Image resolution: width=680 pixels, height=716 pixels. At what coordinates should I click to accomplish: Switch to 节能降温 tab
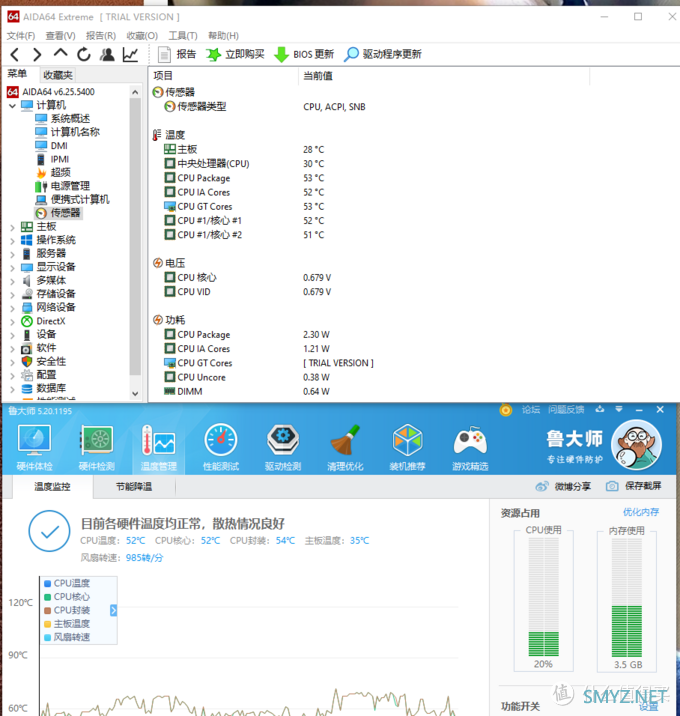point(134,487)
